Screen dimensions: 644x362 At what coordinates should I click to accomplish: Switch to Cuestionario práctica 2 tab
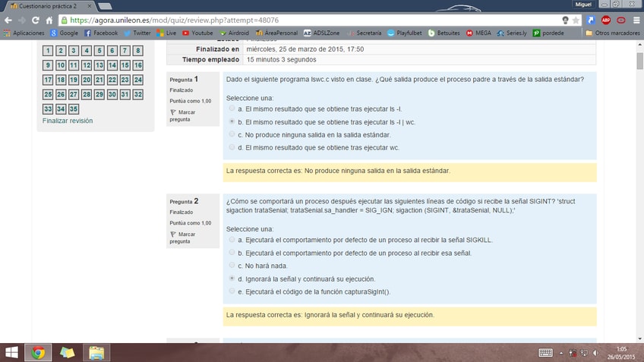click(x=49, y=6)
